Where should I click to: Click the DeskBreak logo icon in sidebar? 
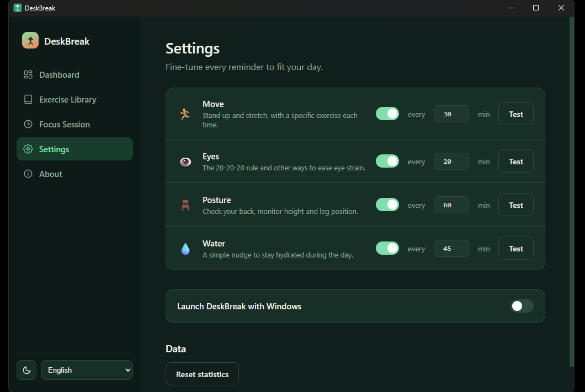click(30, 40)
